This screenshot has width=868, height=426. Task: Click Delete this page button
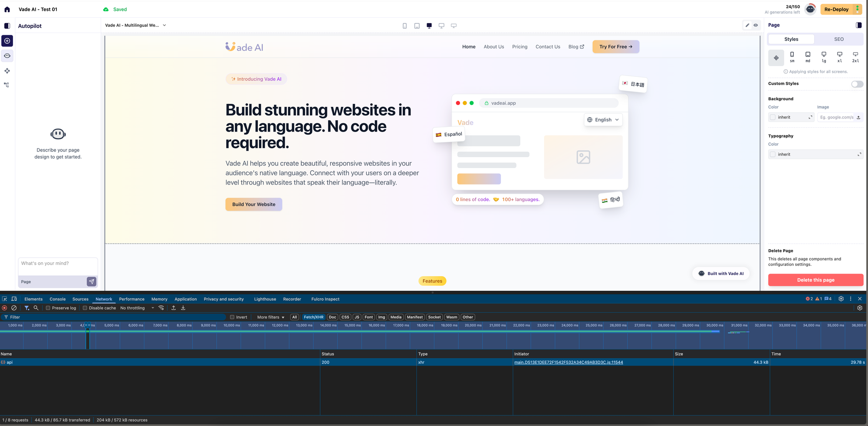pos(815,280)
